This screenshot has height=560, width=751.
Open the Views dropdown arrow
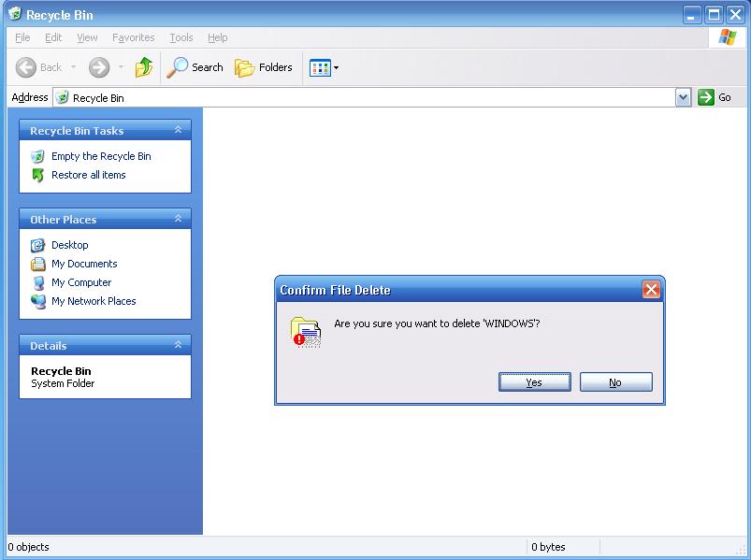337,68
